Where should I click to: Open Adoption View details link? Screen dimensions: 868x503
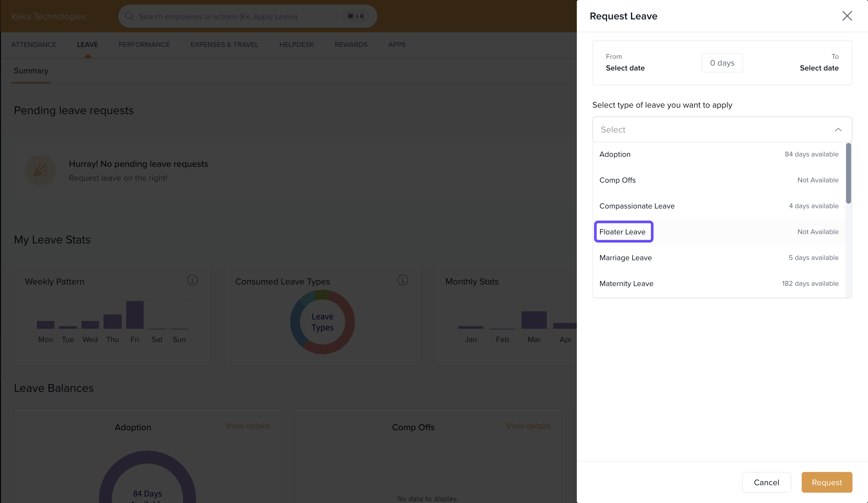coord(248,426)
